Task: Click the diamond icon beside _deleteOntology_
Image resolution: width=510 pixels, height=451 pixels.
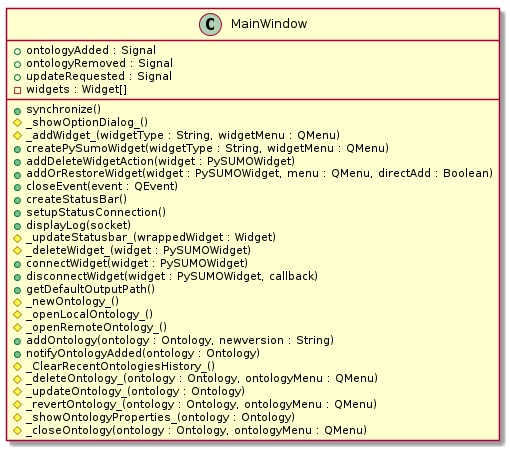Action: tap(17, 379)
